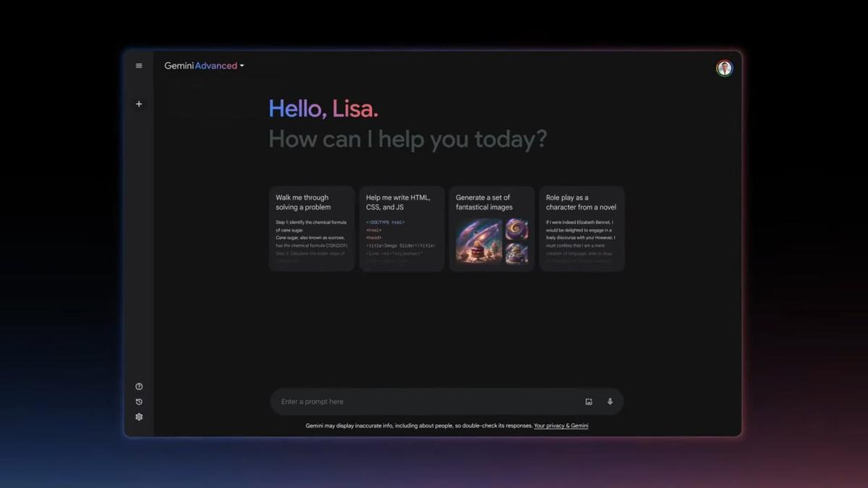Screen dimensions: 868x488
Task: Open Your privacy & Gemini link
Action: (561, 426)
